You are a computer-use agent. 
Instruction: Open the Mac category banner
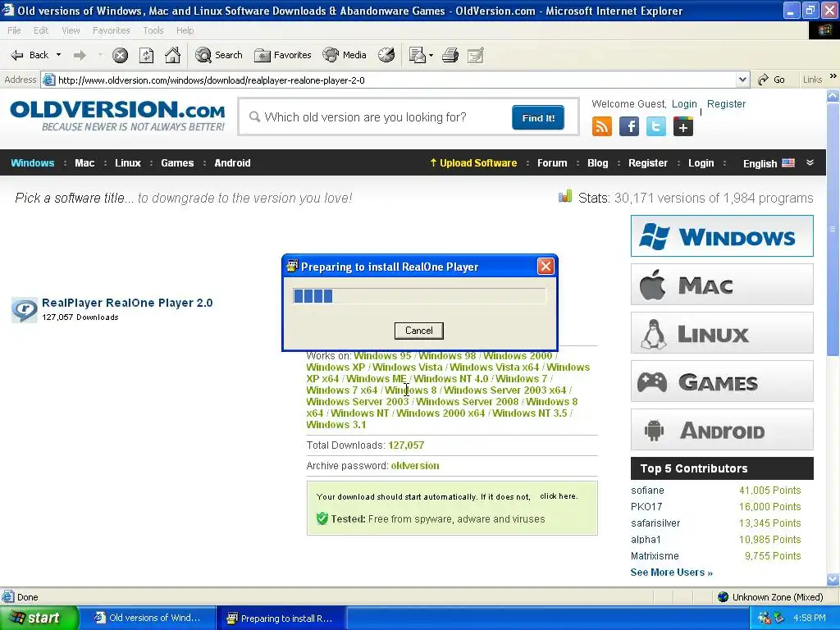[722, 285]
